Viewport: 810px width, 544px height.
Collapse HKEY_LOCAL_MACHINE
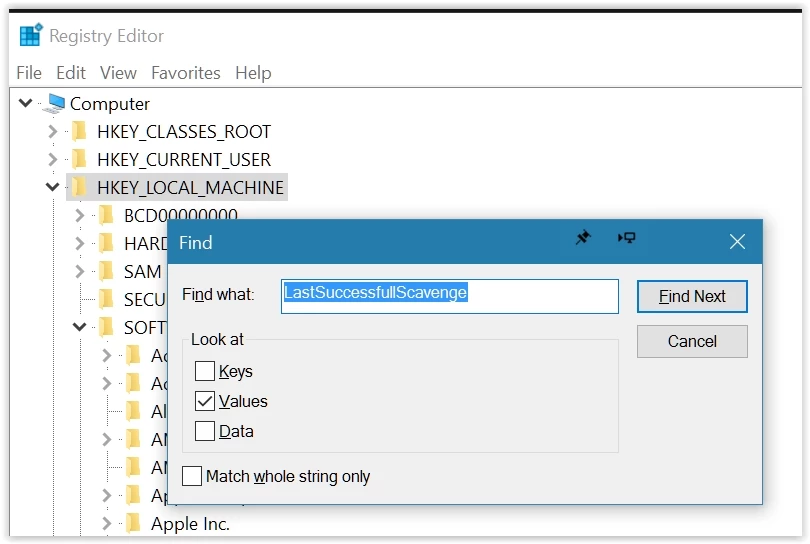point(52,186)
